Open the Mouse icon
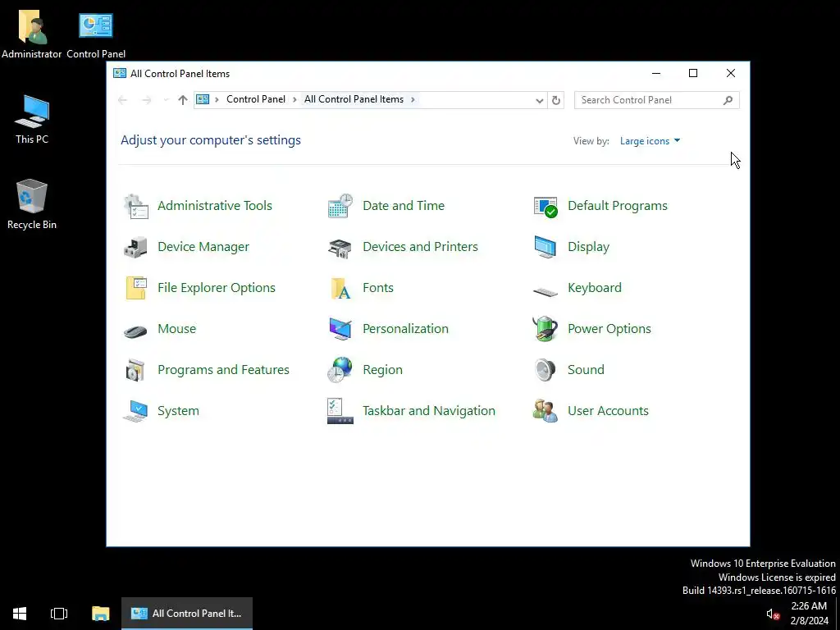The image size is (840, 630). coord(135,331)
